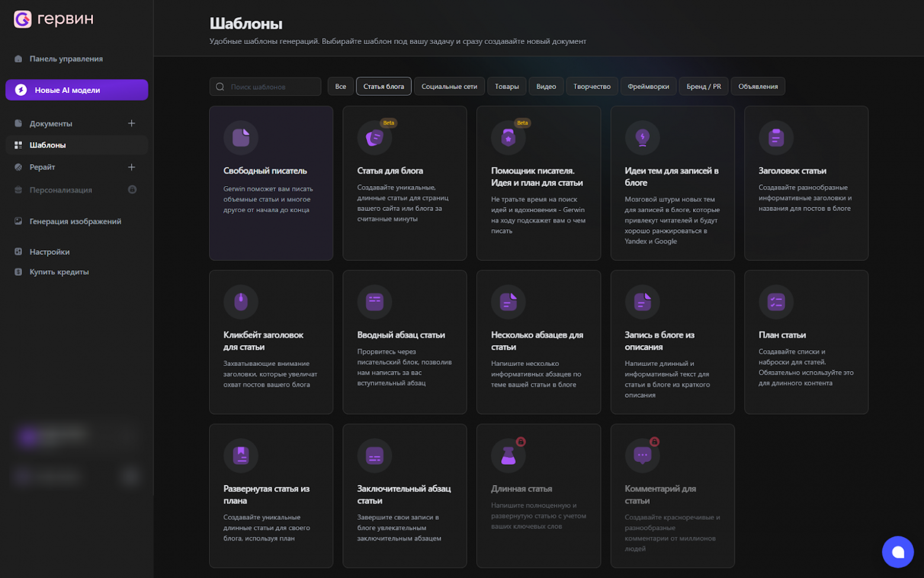Click the magnifier icon in search box
This screenshot has width=924, height=578.
(220, 87)
